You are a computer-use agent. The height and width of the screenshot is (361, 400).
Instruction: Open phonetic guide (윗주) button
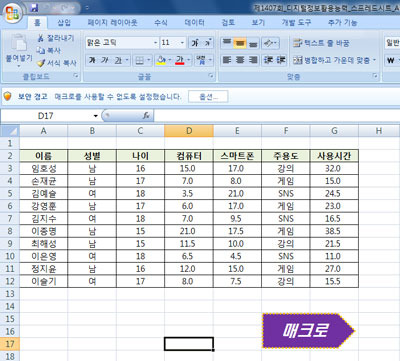(x=201, y=60)
